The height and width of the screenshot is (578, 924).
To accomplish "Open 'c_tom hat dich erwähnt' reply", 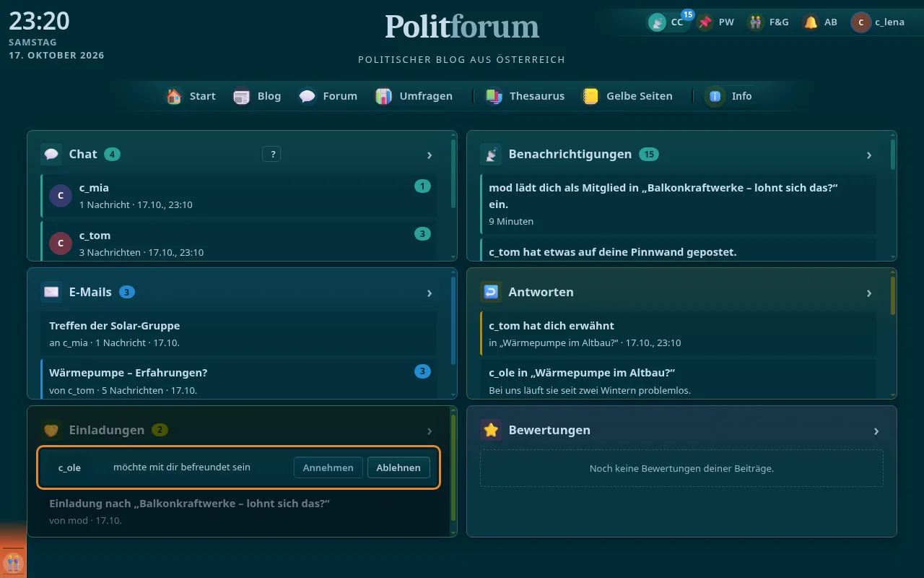I will tap(679, 334).
